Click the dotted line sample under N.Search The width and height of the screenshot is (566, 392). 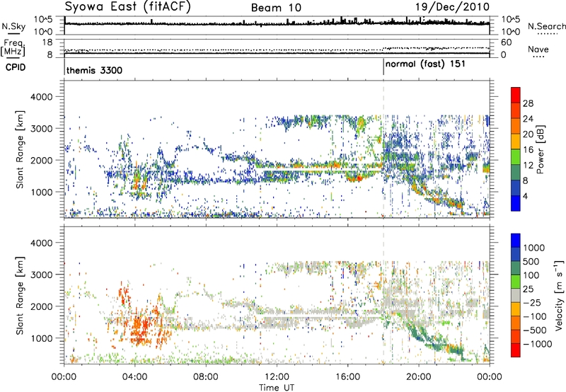click(x=546, y=34)
